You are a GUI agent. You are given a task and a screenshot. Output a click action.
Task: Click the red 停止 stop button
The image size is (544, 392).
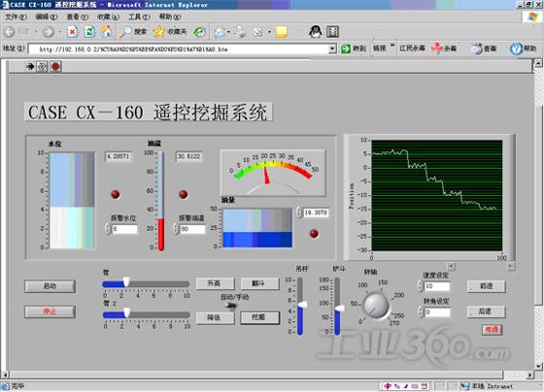(x=50, y=311)
